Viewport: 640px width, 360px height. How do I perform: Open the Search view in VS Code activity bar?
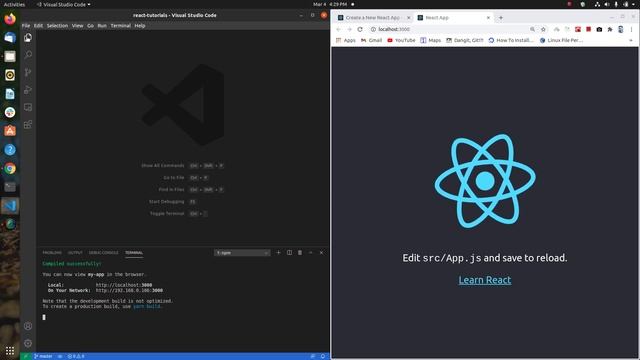tap(28, 55)
